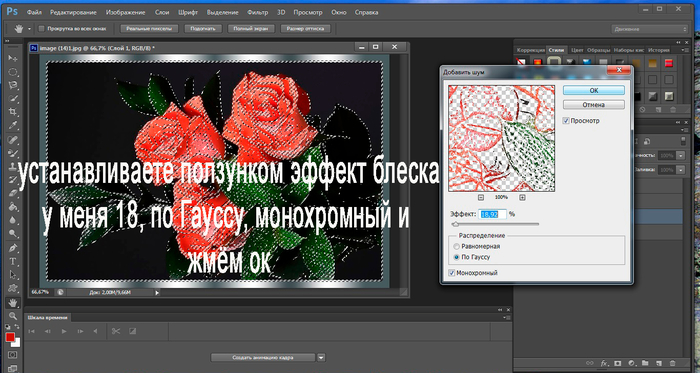Screen dimensions: 700x373
Task: Click the layer fx styles icon
Action: tap(604, 364)
